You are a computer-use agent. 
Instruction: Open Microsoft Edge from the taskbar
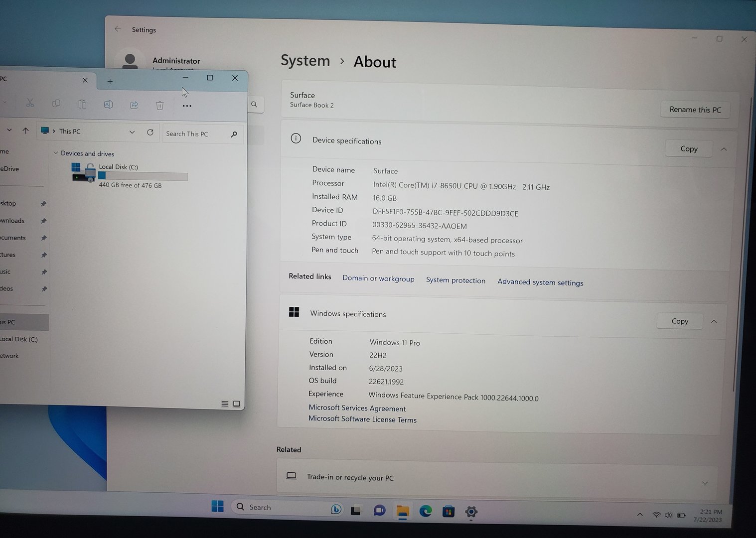tap(425, 511)
